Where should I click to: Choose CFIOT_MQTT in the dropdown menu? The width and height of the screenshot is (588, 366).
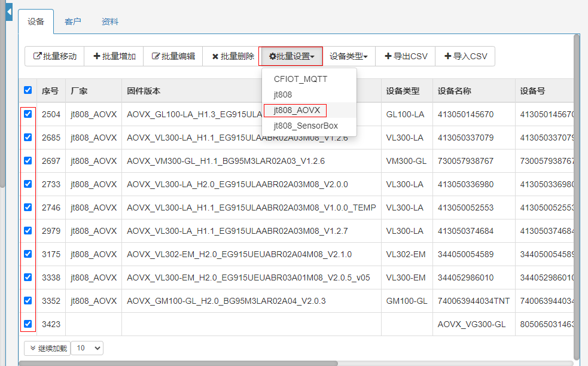click(300, 79)
